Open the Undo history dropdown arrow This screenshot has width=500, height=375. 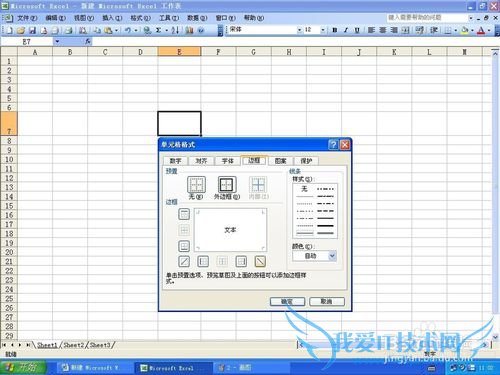point(136,30)
